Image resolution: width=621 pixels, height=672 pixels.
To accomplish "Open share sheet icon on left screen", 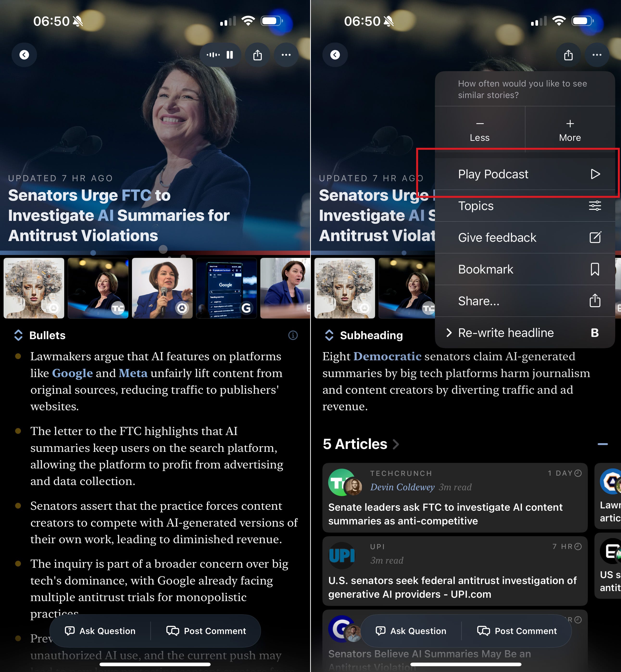I will (x=257, y=55).
